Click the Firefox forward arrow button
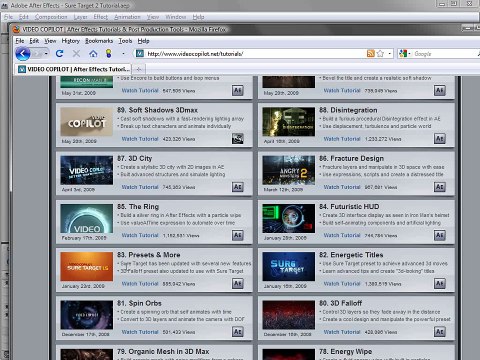 point(37,53)
